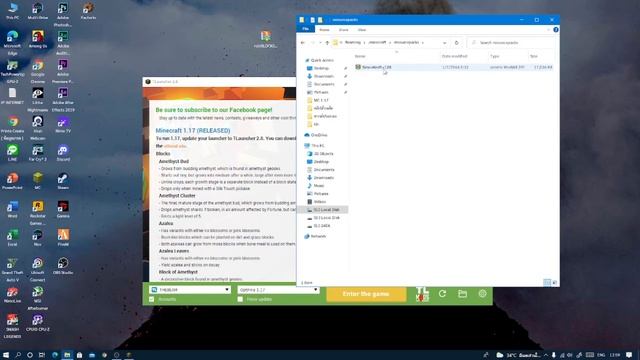Sort files by Date modified column
Viewport: 640px width, 360px height.
(x=454, y=56)
